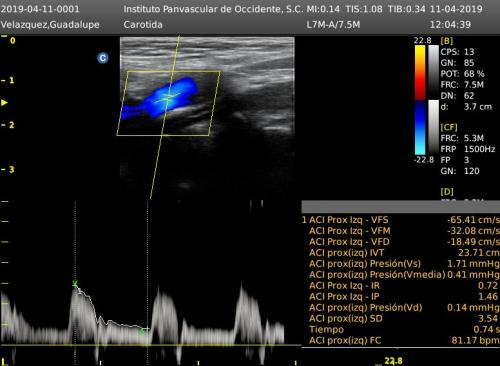
Task: Click the blue circled C orientation marker
Action: [103, 58]
